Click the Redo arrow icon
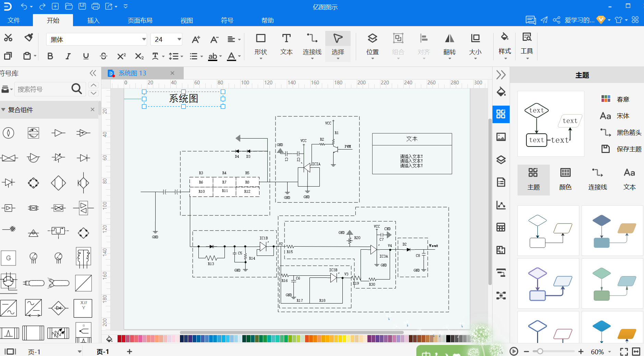 pos(42,6)
